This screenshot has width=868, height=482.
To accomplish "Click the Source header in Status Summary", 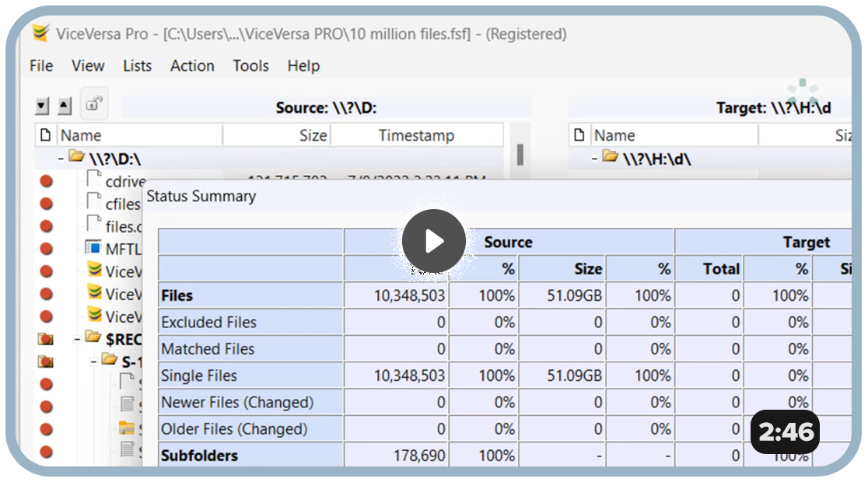I will click(508, 243).
